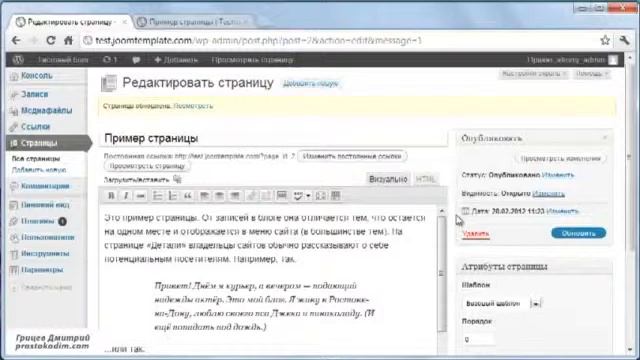Click Изменить link next to the date
This screenshot has height=360, width=640.
tap(562, 211)
